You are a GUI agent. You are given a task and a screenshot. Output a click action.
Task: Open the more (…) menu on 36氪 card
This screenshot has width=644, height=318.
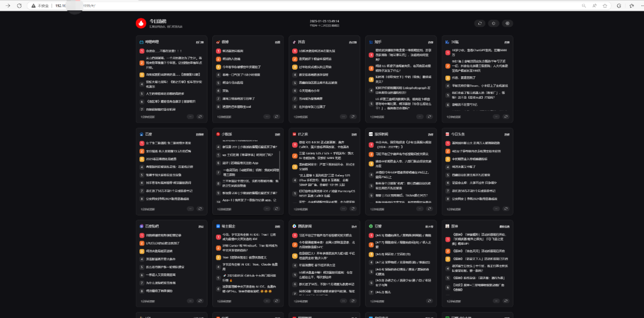tap(496, 117)
